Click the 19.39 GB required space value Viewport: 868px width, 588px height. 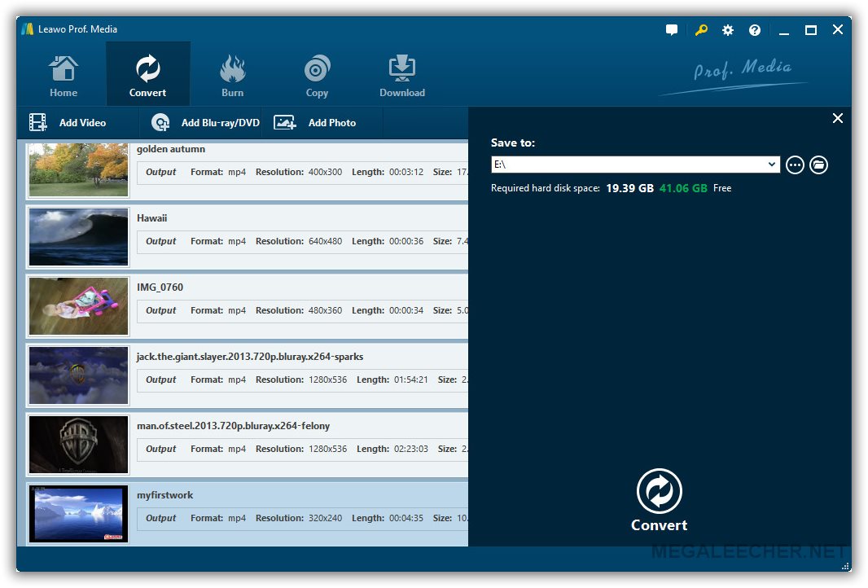(629, 188)
